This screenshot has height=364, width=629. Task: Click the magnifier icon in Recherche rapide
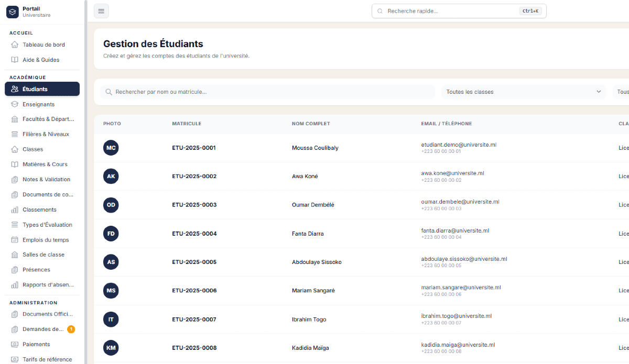(380, 11)
